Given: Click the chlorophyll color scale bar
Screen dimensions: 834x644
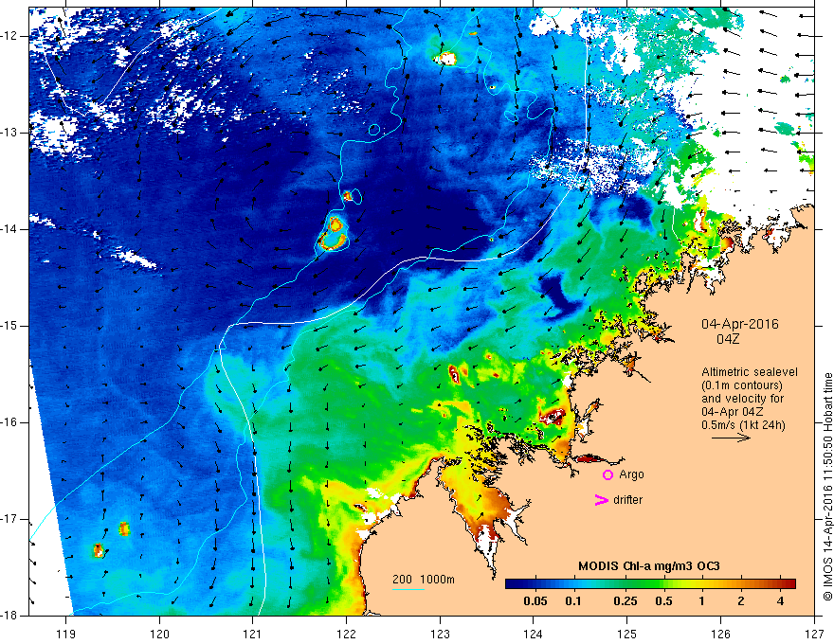Looking at the screenshot, I should (650, 584).
